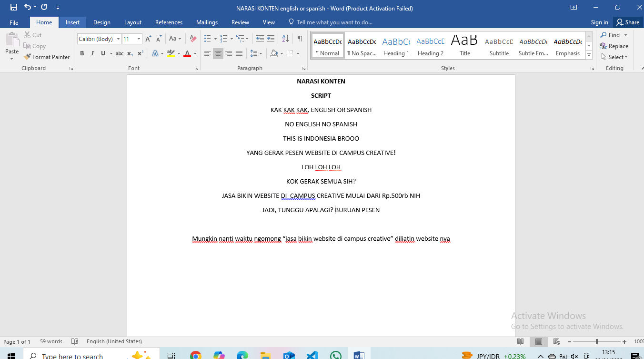
Task: Open the Insert ribbon tab
Action: point(72,22)
